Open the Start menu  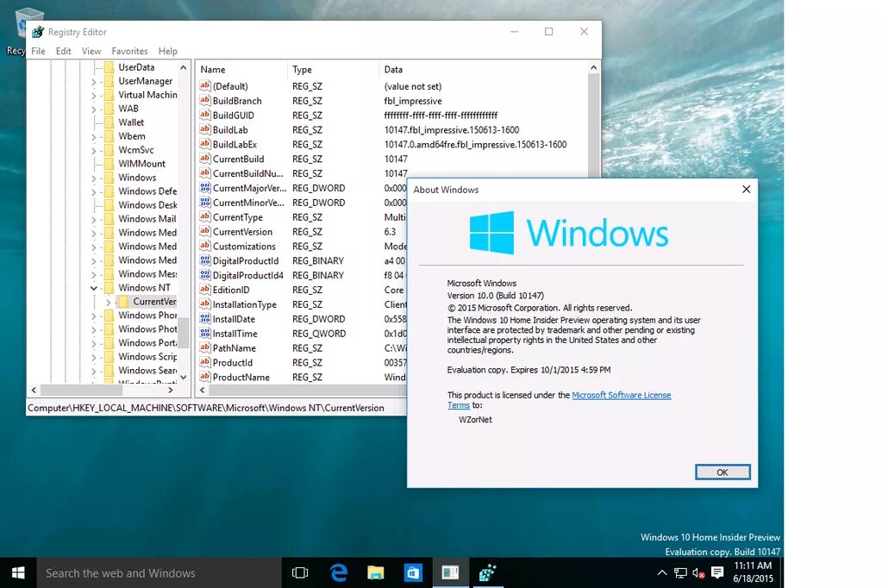coord(17,572)
